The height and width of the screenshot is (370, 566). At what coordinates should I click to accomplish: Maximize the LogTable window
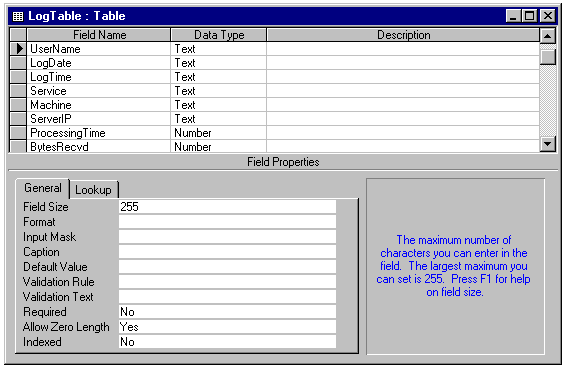click(530, 16)
